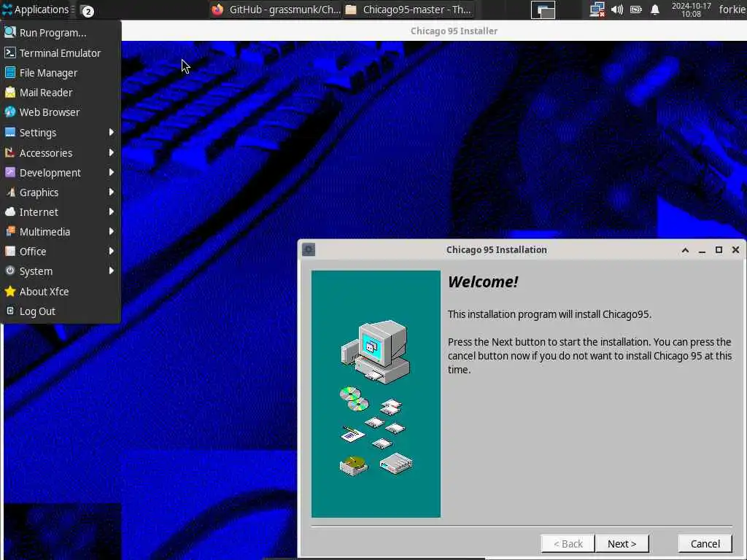Click the Firefox icon in taskbar
This screenshot has width=747, height=560.
217,9
